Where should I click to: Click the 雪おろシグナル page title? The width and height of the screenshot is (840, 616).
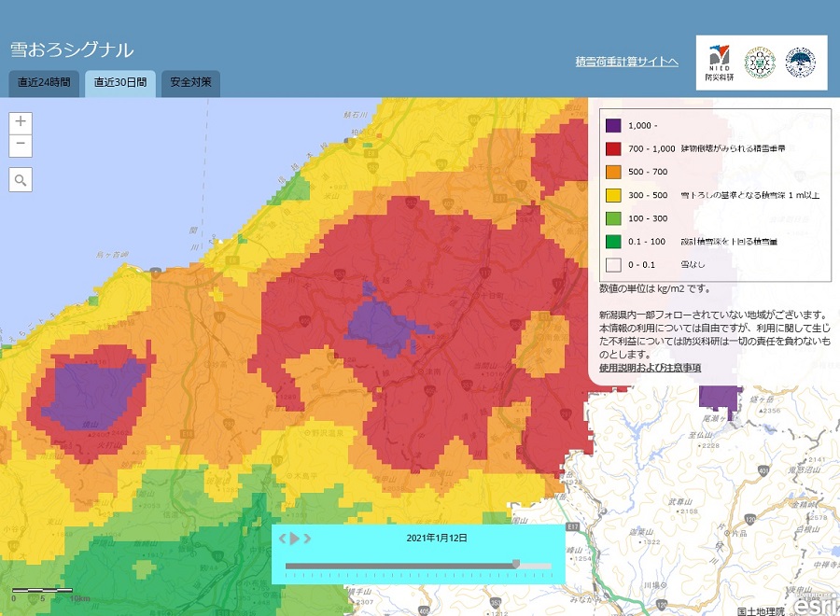pyautogui.click(x=72, y=49)
